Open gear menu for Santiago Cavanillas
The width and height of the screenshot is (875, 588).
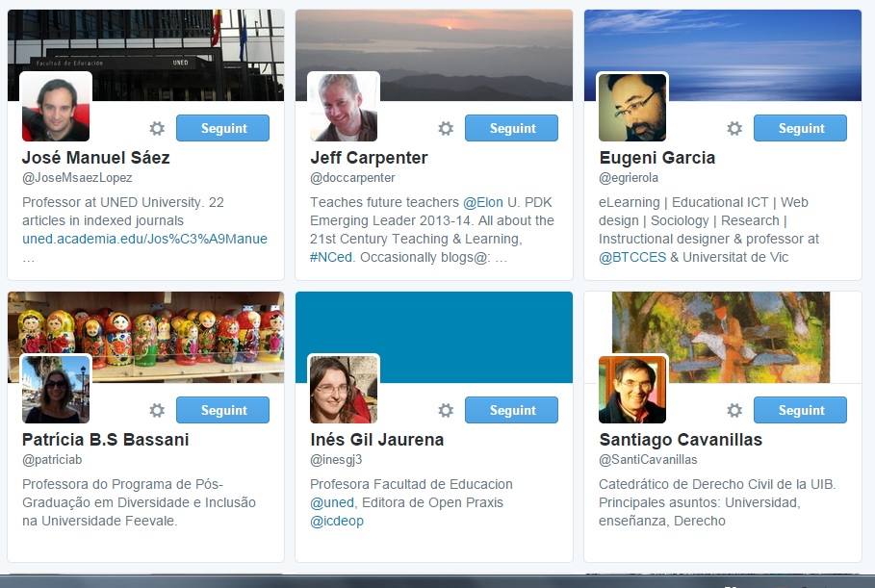point(734,411)
